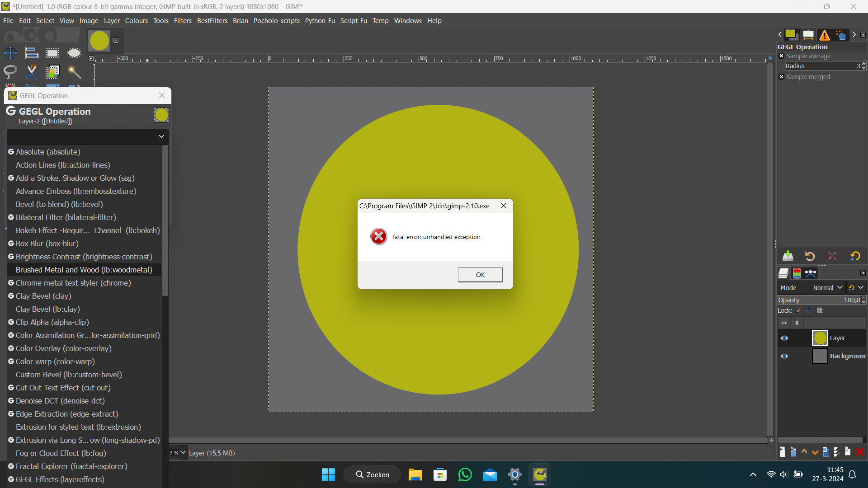Select the Foreground Select tool
The height and width of the screenshot is (488, 868).
(52, 72)
